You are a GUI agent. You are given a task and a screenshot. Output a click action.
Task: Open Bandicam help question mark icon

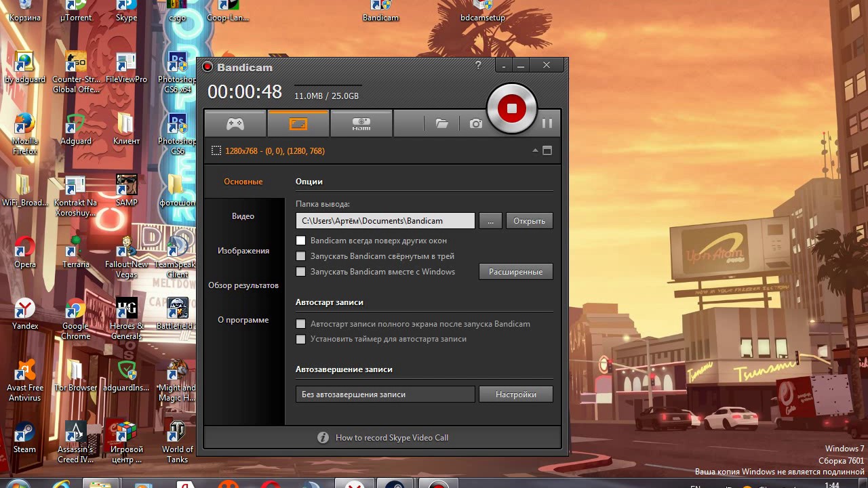pos(478,65)
